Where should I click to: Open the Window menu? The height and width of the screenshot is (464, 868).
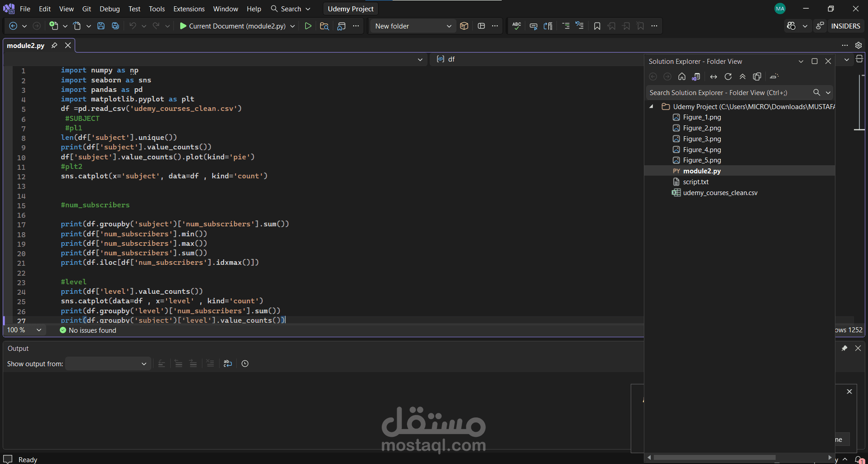[225, 9]
